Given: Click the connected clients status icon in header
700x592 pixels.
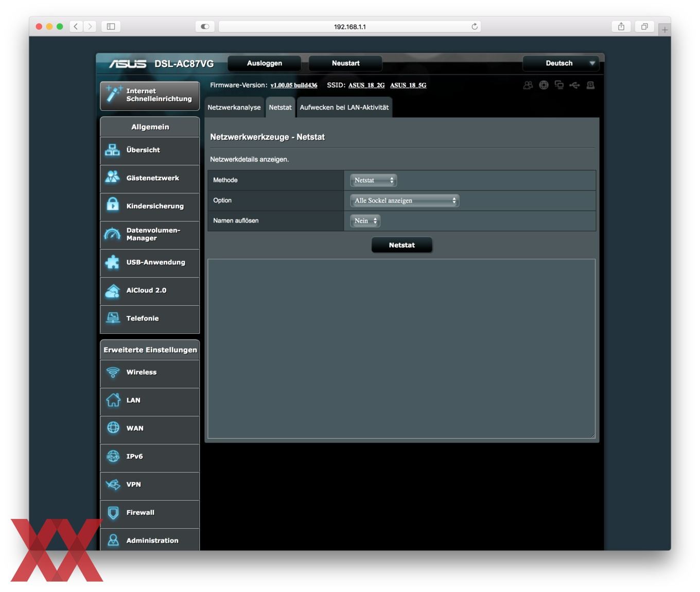Looking at the screenshot, I should tap(559, 85).
